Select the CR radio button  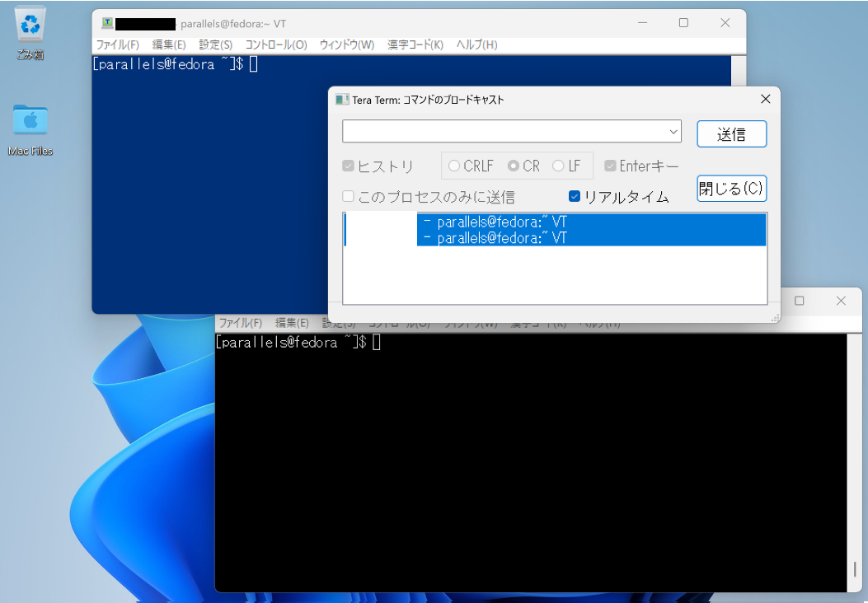coord(514,166)
